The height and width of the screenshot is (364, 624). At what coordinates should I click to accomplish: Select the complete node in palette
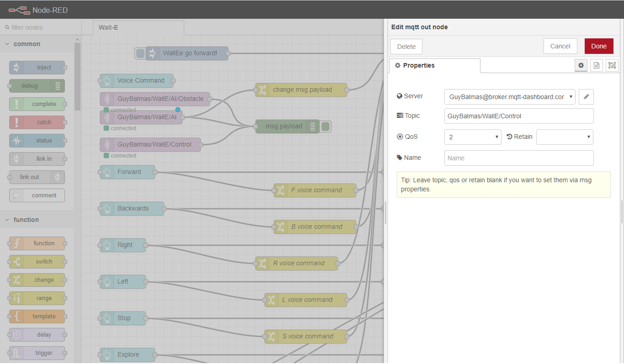click(37, 104)
